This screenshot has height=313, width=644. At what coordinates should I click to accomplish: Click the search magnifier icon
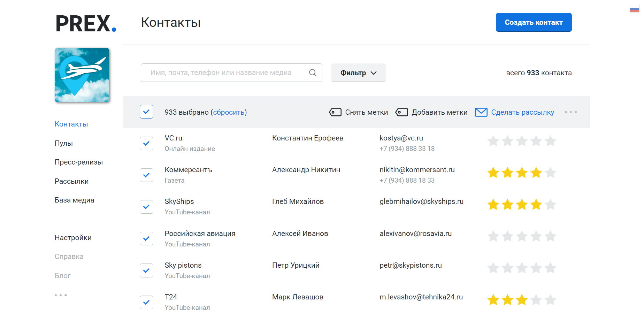click(x=313, y=72)
